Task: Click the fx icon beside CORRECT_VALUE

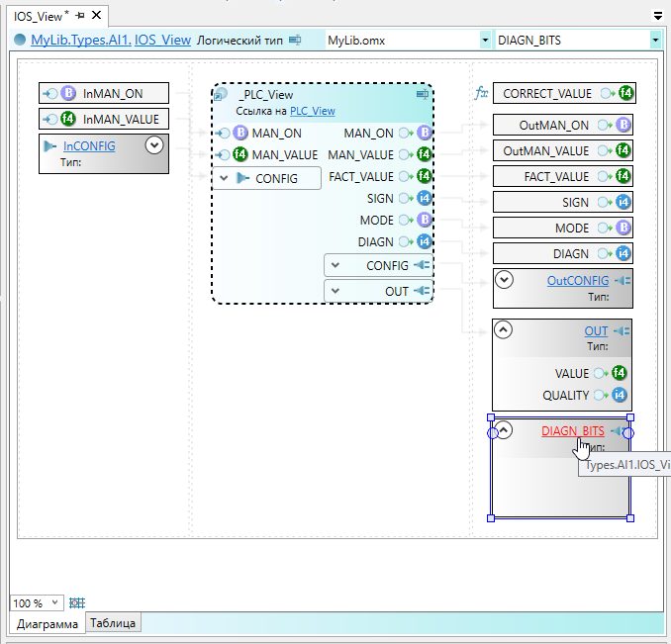Action: click(x=482, y=94)
